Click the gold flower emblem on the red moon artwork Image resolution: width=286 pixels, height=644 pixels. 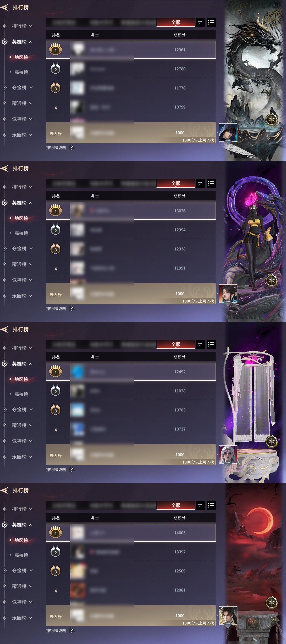[x=271, y=602]
